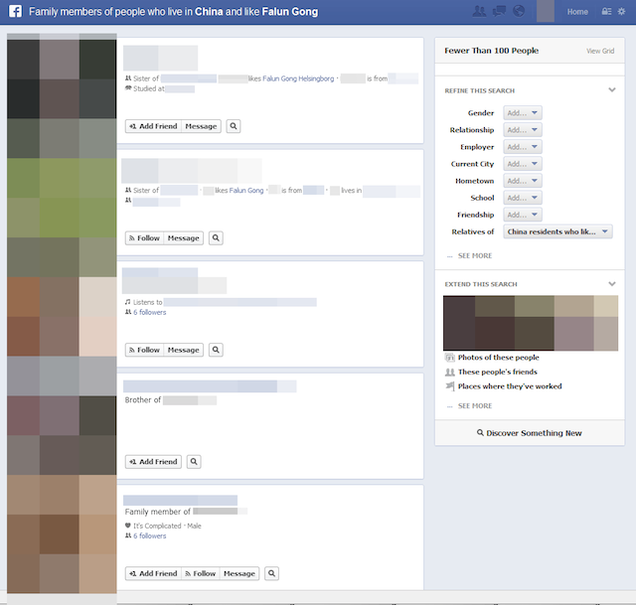Click See More under Extend This Search
Viewport: 636px width, 605px height.
(475, 406)
